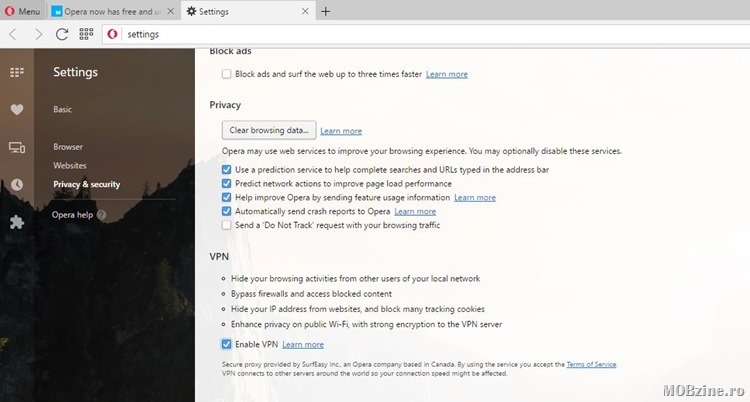Open Learn more beside Enable VPN
This screenshot has height=402, width=750.
[303, 344]
